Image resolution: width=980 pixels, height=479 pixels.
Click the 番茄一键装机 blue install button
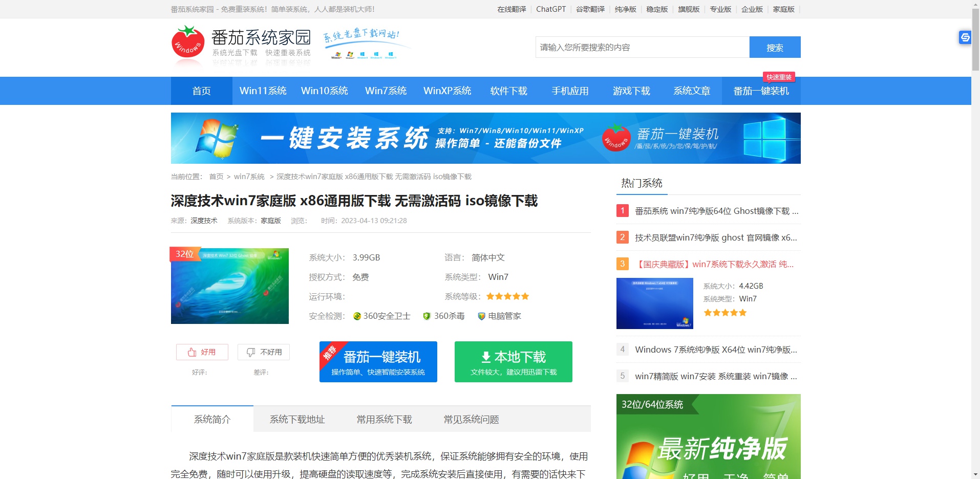click(378, 362)
